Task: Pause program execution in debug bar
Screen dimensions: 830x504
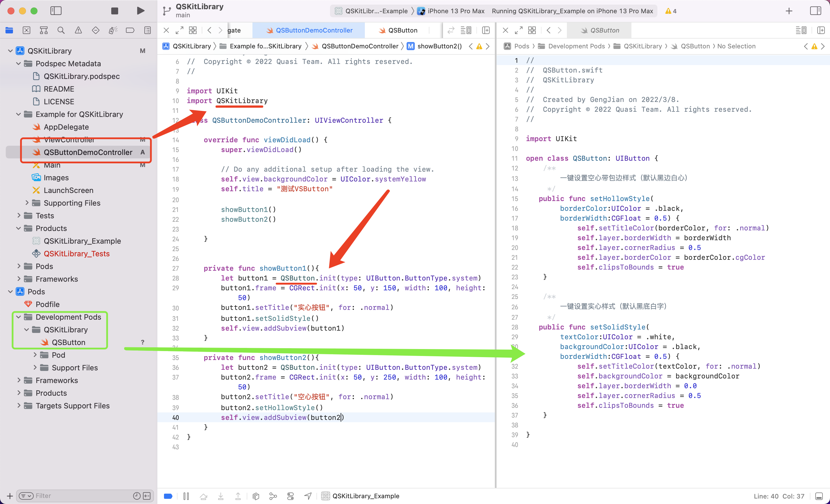Action: click(186, 496)
